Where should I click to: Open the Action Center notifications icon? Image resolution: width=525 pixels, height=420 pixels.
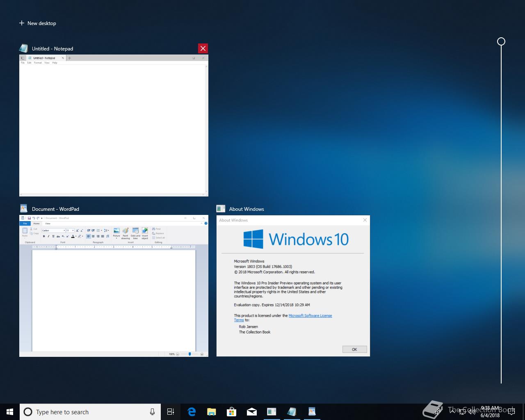pos(511,412)
